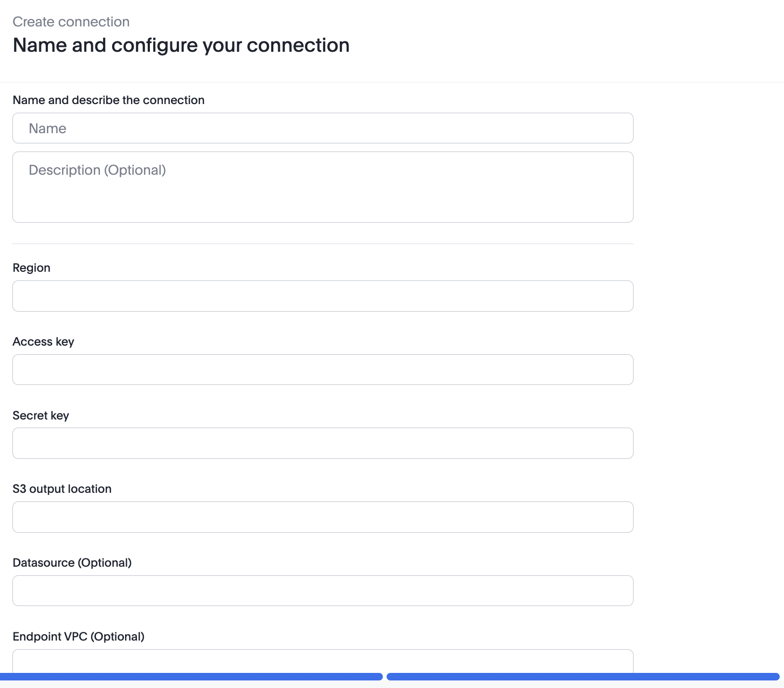Click the "Datasource (Optional)" label
Image resolution: width=784 pixels, height=688 pixels.
pyautogui.click(x=72, y=563)
